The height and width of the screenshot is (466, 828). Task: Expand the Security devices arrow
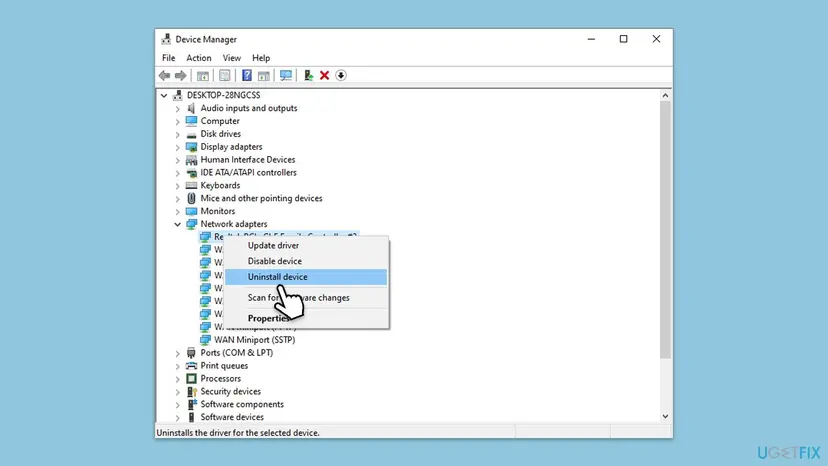(x=177, y=392)
